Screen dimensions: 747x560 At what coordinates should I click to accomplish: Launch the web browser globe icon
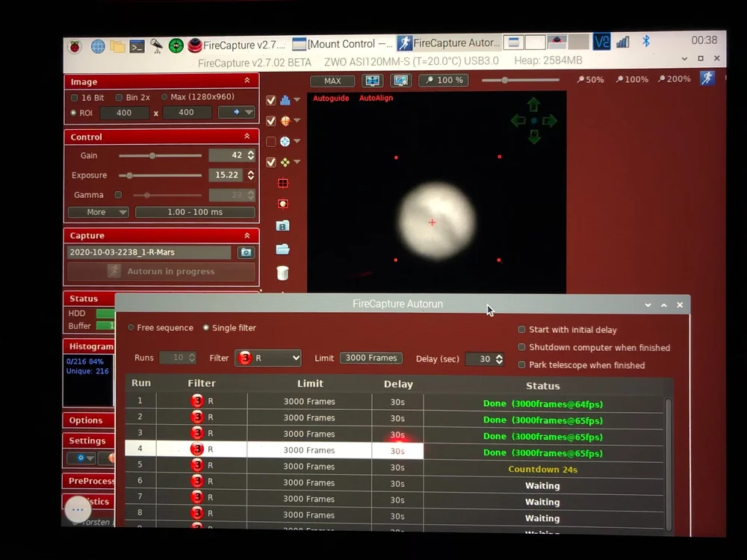pos(98,46)
